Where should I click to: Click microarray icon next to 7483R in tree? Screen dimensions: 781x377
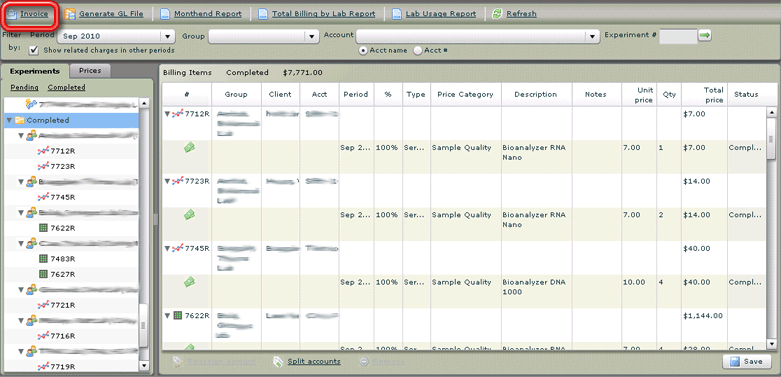(x=43, y=259)
